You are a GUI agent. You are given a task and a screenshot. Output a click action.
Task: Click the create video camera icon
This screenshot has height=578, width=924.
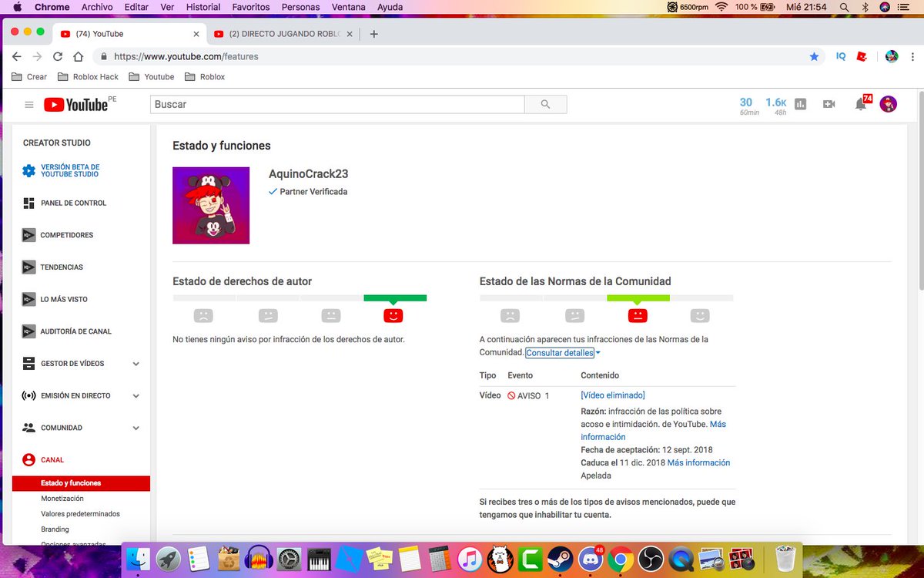point(829,104)
